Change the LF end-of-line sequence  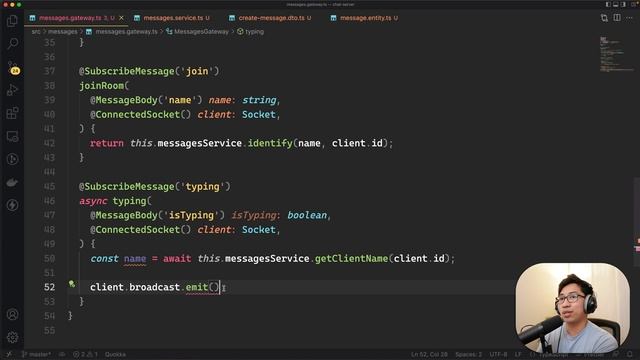point(518,355)
